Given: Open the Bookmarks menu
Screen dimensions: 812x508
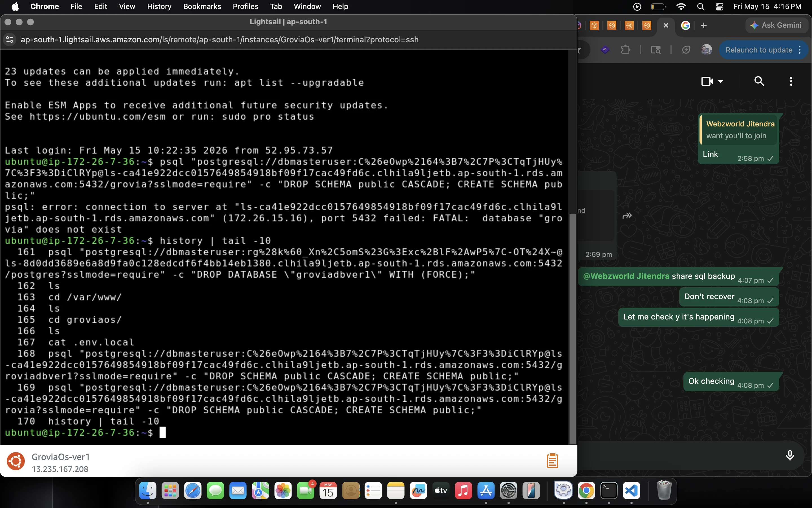Looking at the screenshot, I should point(202,6).
